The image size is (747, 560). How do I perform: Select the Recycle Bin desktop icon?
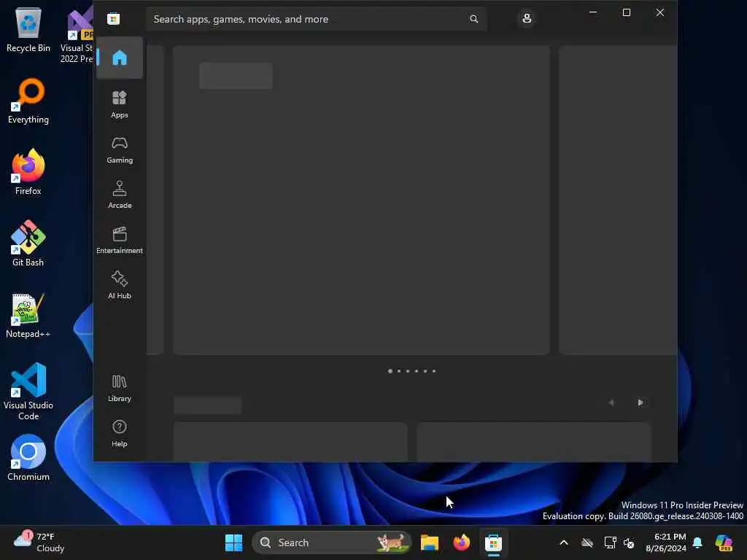pos(28,31)
